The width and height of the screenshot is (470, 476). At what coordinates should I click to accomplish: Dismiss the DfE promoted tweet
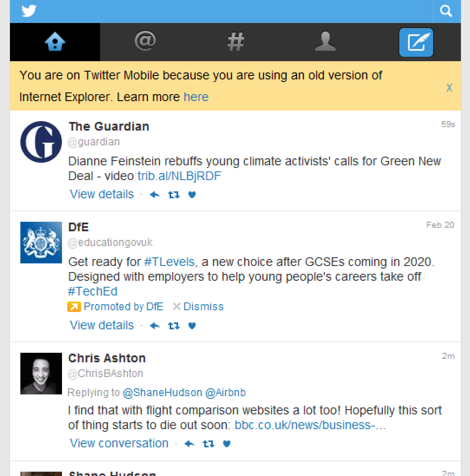click(x=198, y=307)
